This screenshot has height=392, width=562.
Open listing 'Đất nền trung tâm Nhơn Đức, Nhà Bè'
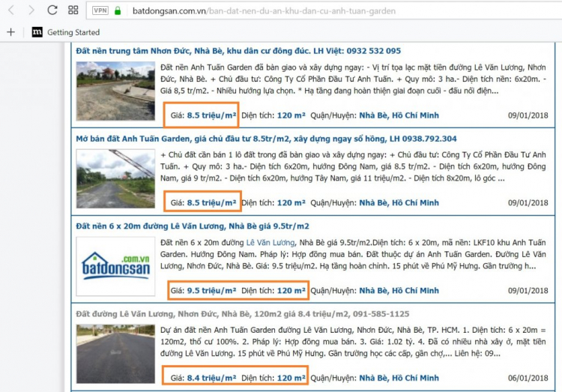pyautogui.click(x=238, y=51)
